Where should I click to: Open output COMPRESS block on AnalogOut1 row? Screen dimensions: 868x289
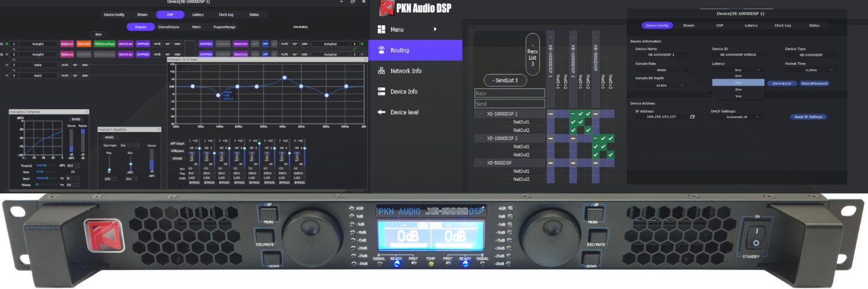tap(205, 44)
